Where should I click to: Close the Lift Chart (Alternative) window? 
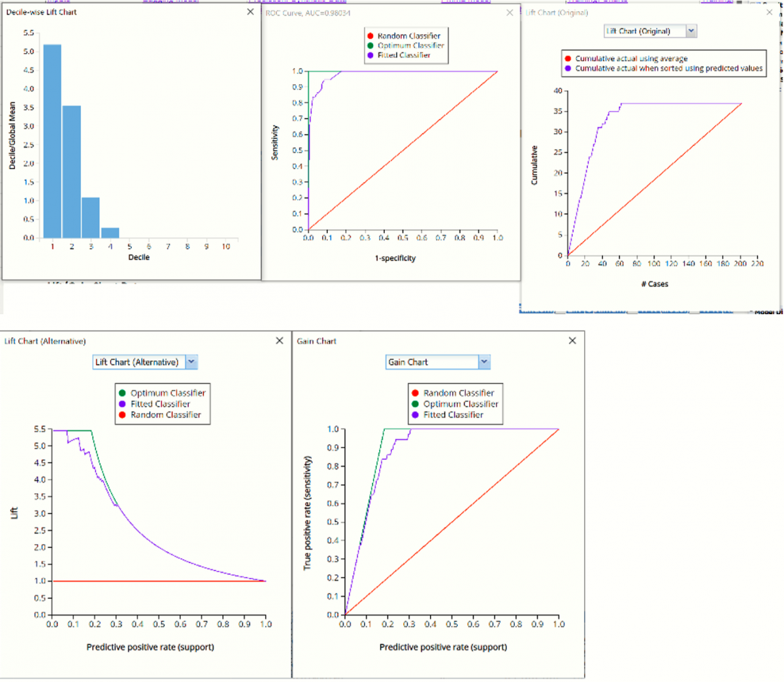[x=280, y=341]
